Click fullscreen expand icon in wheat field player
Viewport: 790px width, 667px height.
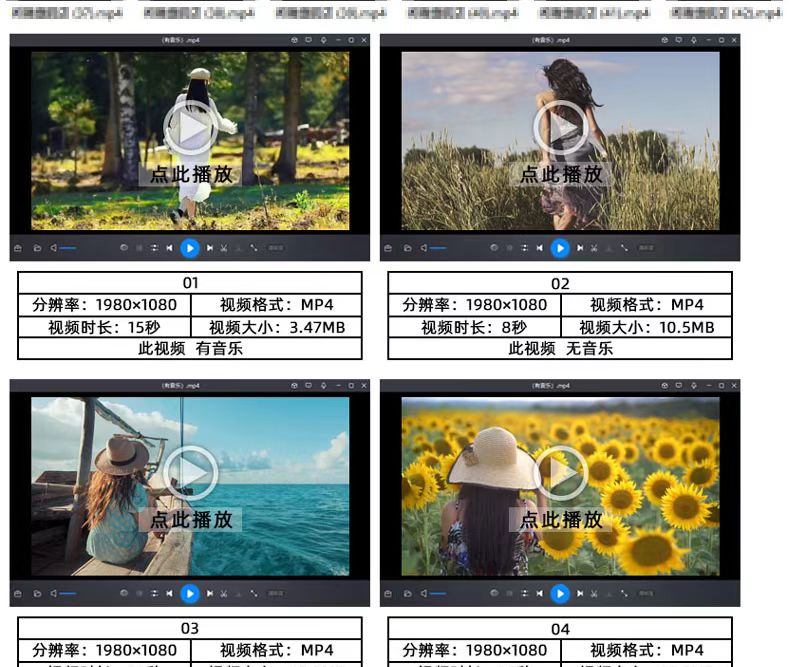(624, 248)
